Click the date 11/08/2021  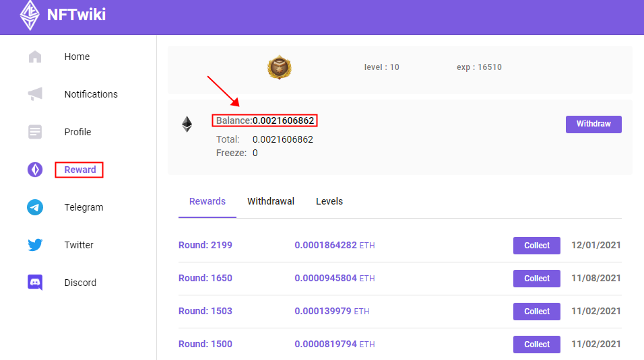[x=596, y=278]
